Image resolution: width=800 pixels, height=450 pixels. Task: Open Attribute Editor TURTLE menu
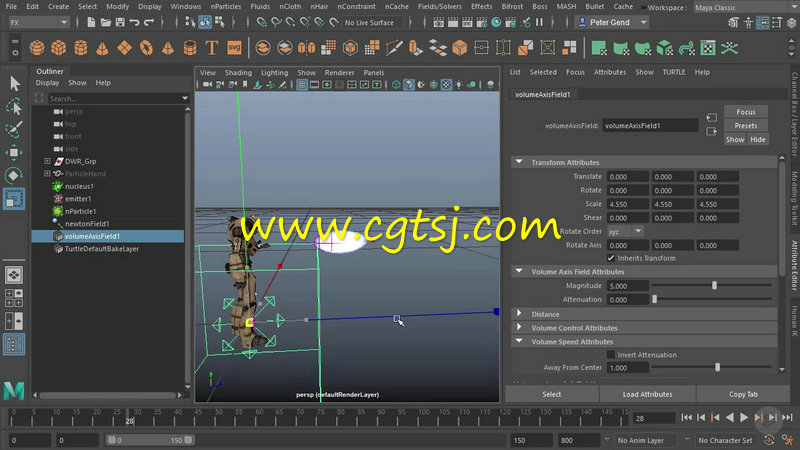[673, 72]
